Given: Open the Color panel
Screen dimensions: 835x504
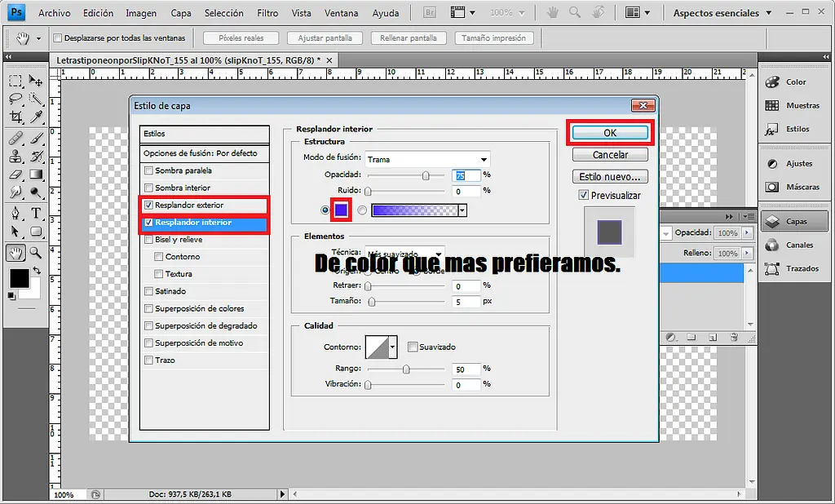Looking at the screenshot, I should pos(794,82).
